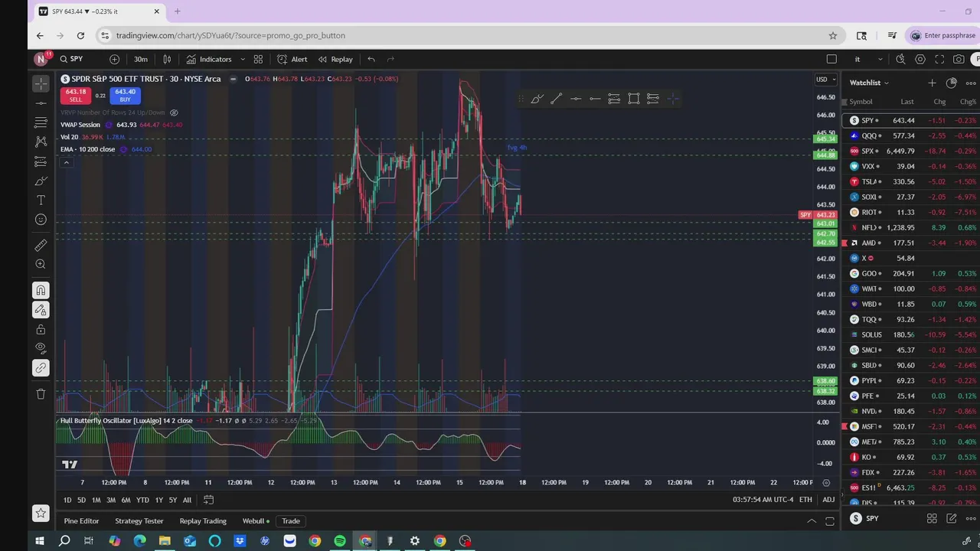This screenshot has height=551, width=980.
Task: Select rectangle tool in floating drawing toolbar
Action: (x=634, y=98)
